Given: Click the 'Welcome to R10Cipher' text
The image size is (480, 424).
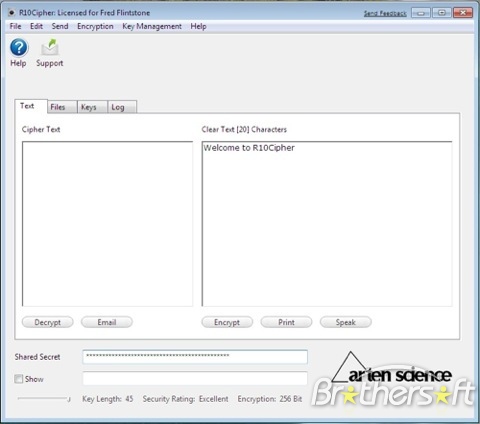Looking at the screenshot, I should [249, 148].
